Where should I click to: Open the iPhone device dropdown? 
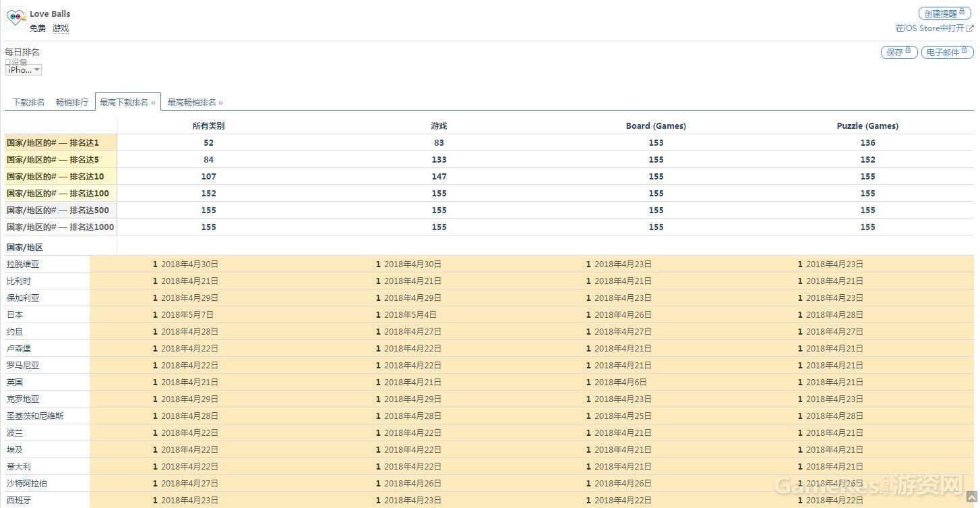(24, 70)
